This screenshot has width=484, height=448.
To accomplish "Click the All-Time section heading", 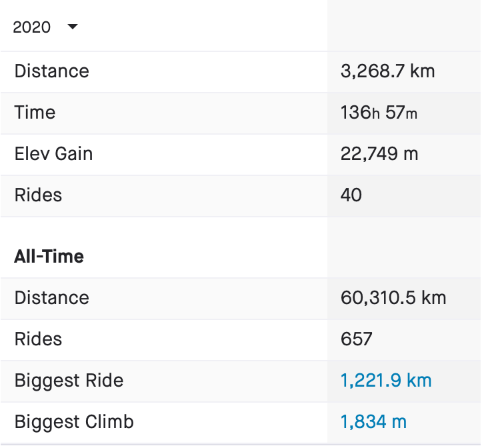I will tap(49, 257).
